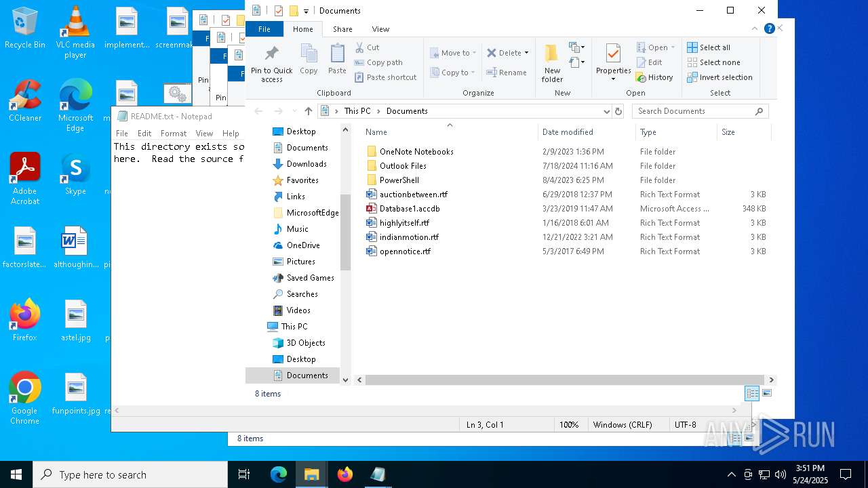Screen dimensions: 868x488
Task: Click the Copy ribbon icon
Action: point(309,59)
